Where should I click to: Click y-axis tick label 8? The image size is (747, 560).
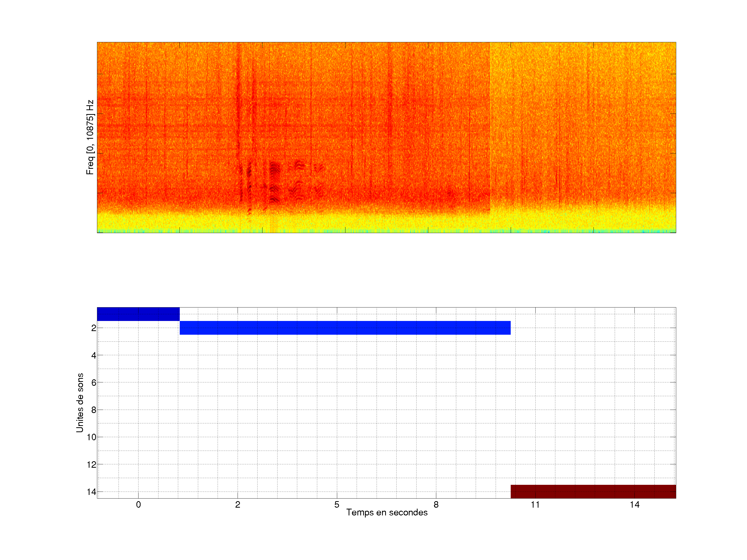(x=94, y=410)
